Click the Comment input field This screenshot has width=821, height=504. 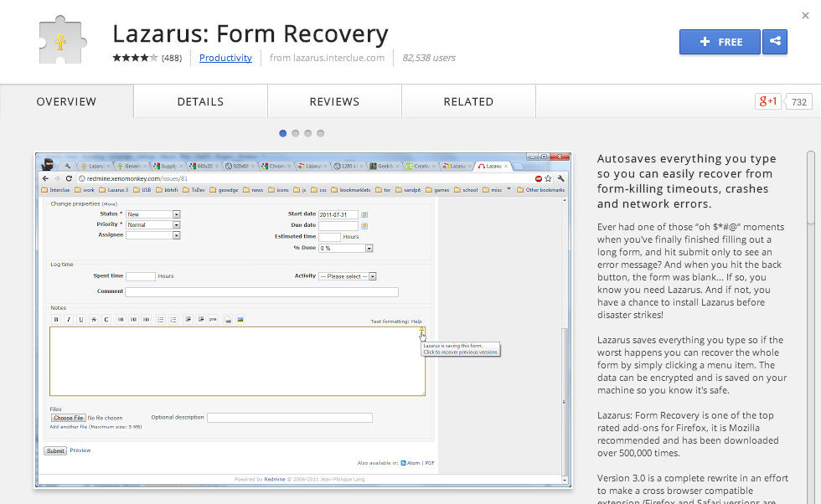(261, 292)
